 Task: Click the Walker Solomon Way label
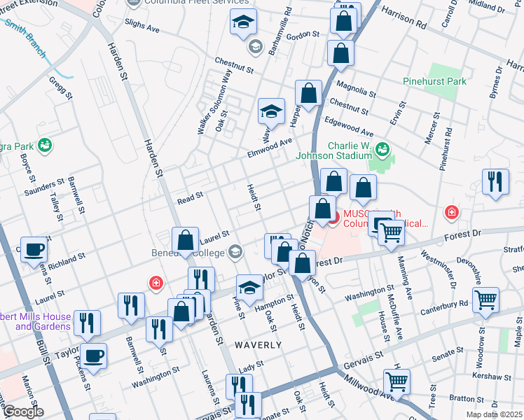[x=214, y=101]
